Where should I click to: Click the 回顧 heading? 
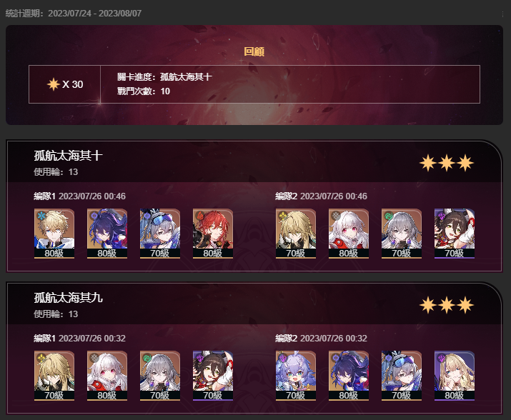(x=254, y=51)
